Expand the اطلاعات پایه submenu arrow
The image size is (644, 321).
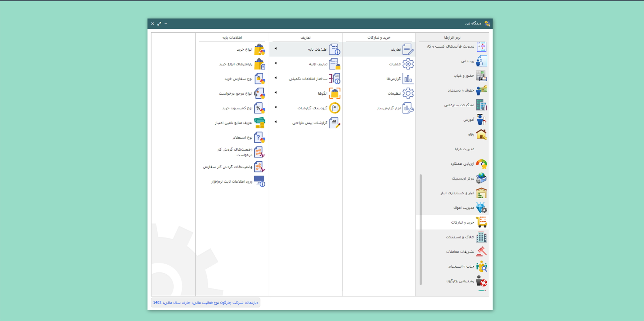coord(276,49)
